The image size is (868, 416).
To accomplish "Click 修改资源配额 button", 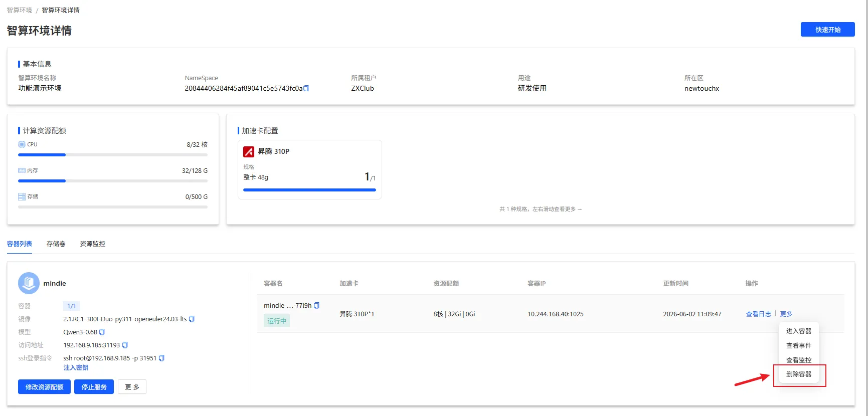I will [44, 387].
